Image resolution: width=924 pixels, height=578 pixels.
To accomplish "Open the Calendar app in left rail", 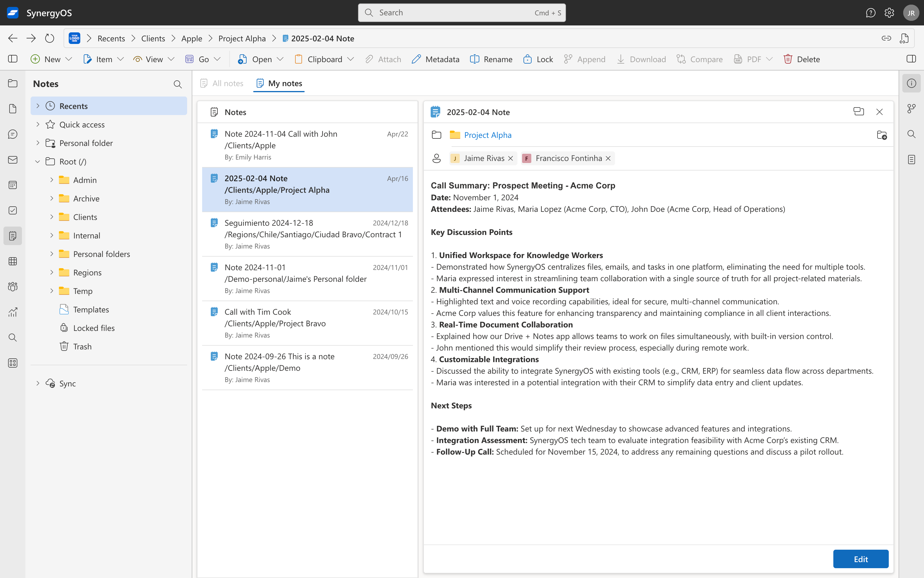I will coord(13,185).
